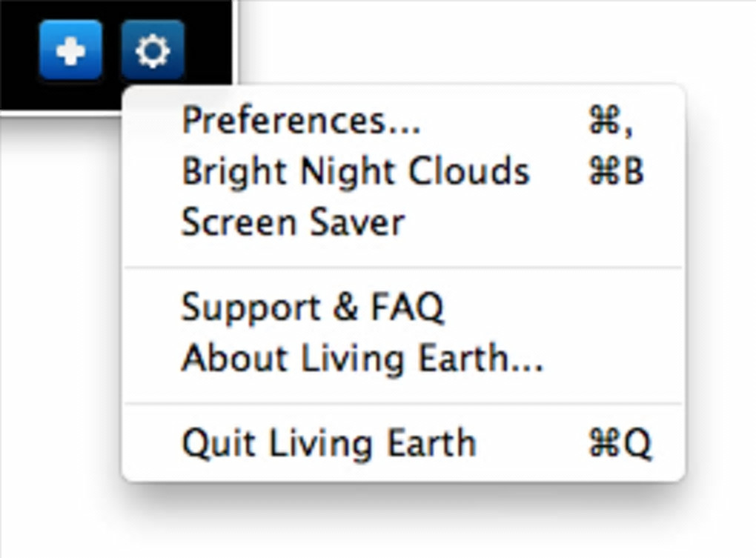Add a new city with the plus icon
Screen dimensions: 756x558
71,50
